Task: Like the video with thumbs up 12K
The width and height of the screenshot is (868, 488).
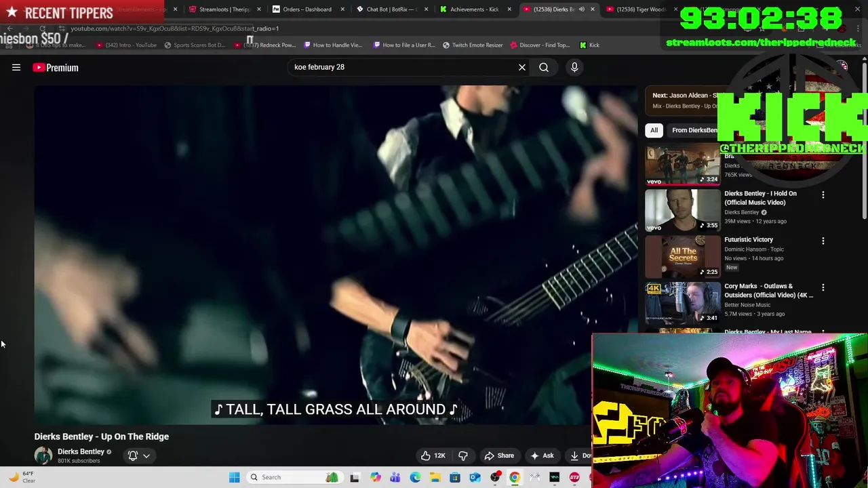Action: click(433, 455)
